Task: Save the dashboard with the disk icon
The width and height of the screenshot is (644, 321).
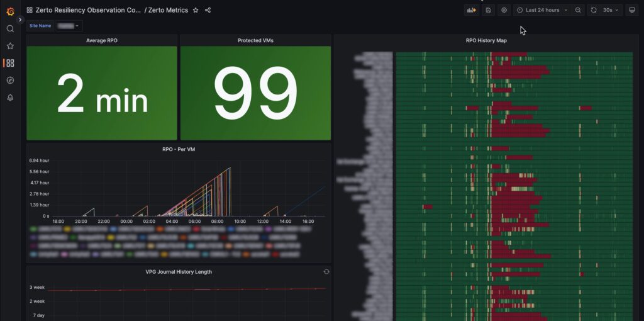Action: (x=488, y=10)
